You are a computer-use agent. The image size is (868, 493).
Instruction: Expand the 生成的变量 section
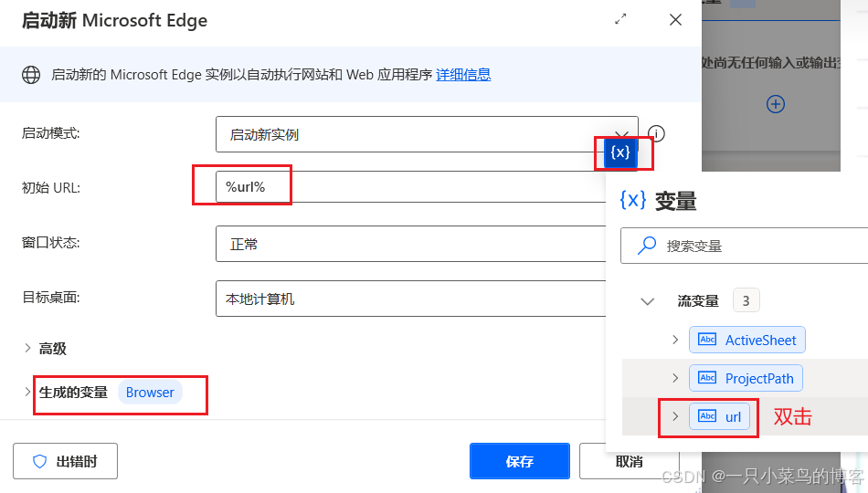[27, 392]
